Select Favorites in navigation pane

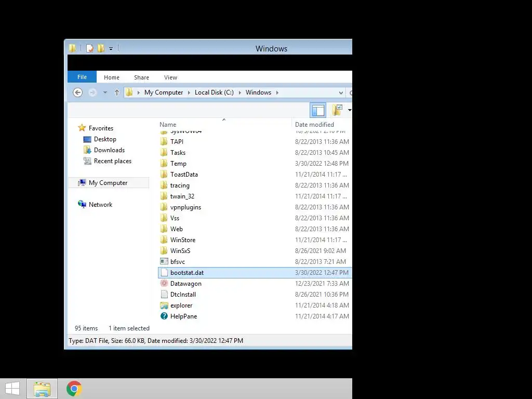tap(101, 128)
